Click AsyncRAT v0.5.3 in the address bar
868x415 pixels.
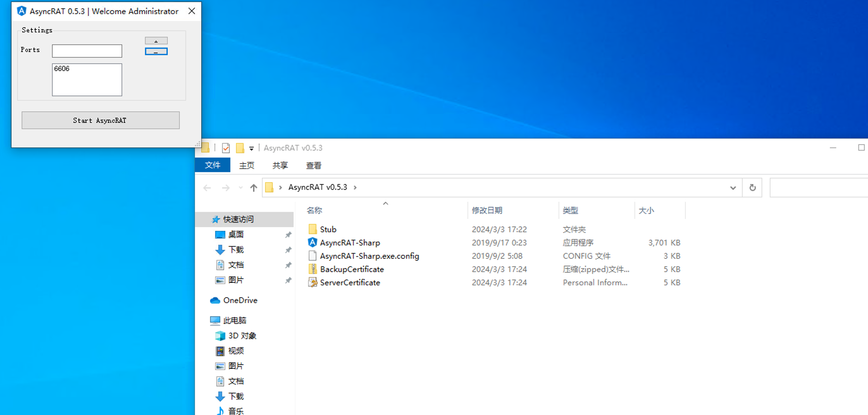click(317, 187)
